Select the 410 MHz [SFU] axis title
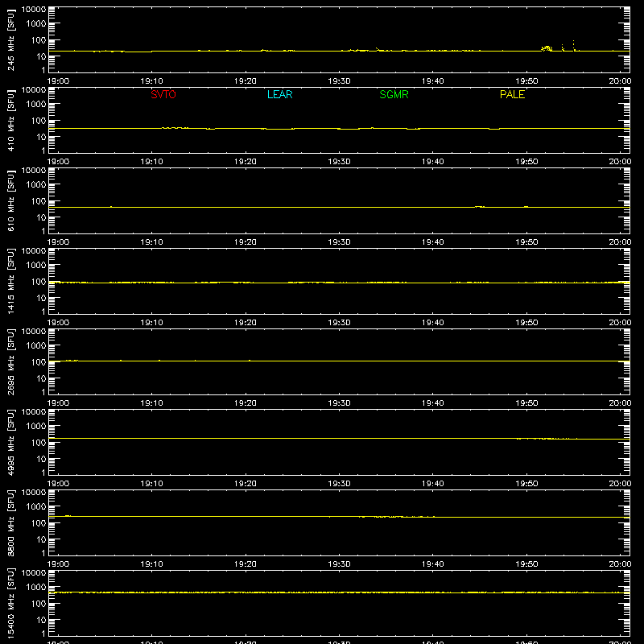 coord(11,120)
